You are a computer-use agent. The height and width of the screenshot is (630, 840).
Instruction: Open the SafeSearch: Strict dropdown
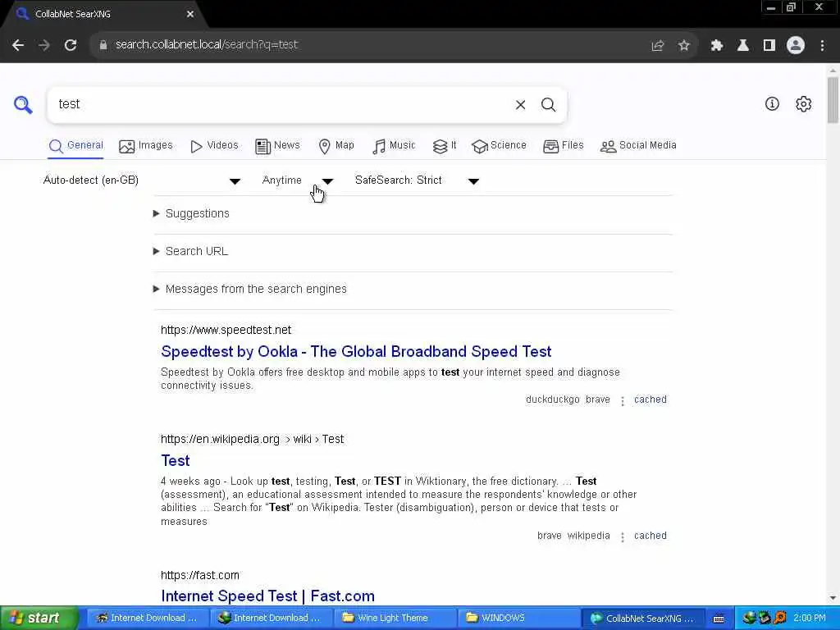[x=417, y=180]
